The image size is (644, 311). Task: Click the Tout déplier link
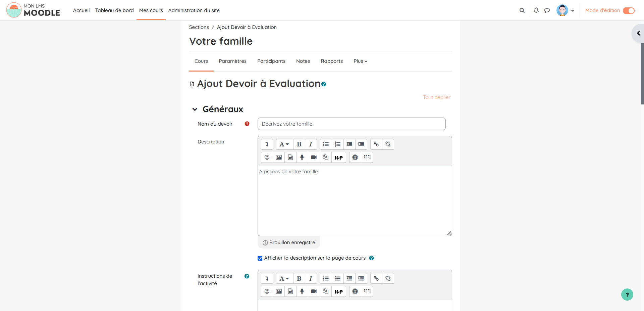436,97
